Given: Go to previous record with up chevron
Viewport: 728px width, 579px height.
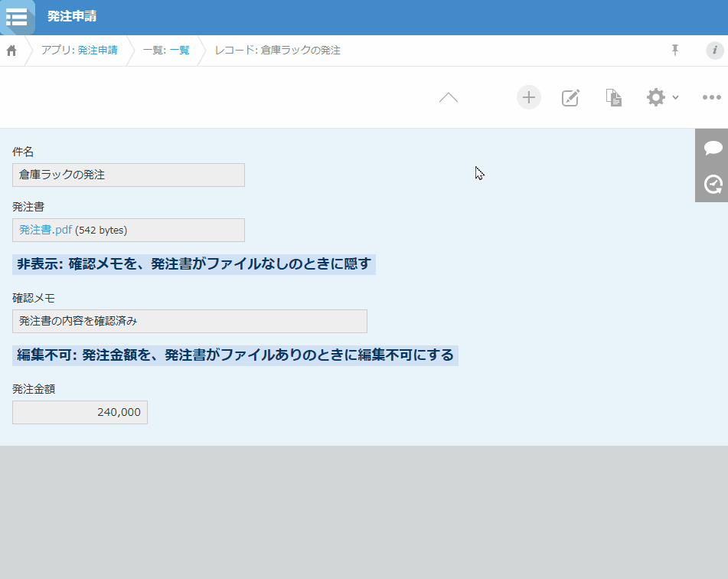Looking at the screenshot, I should pos(449,97).
